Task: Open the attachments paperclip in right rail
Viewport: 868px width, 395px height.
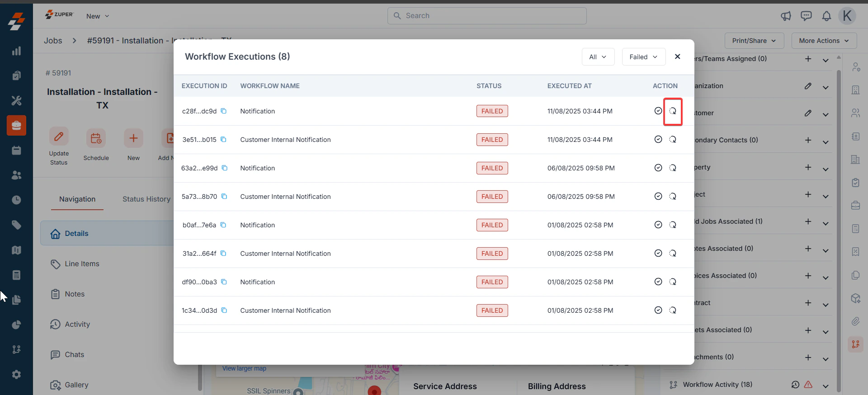Action: pyautogui.click(x=855, y=321)
